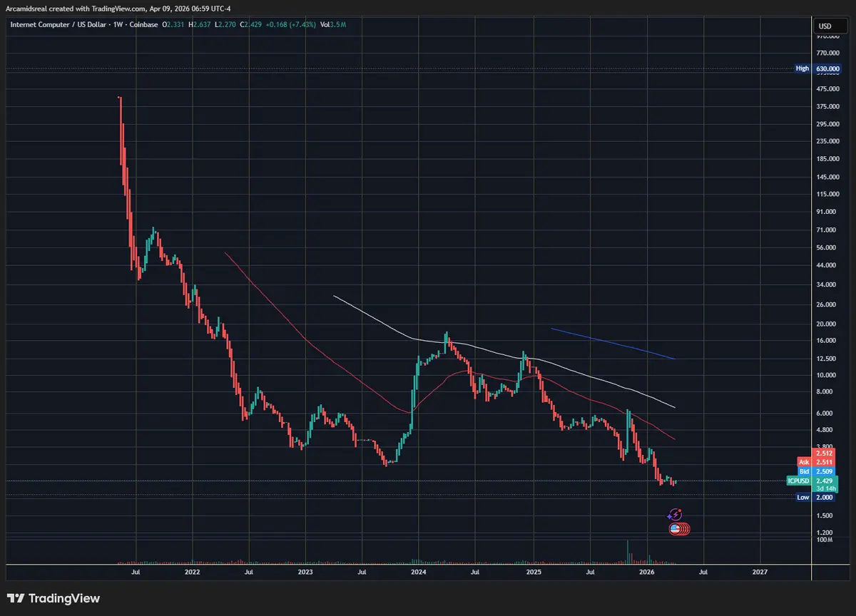
Task: Click the 100M volume scale label
Action: 825,540
